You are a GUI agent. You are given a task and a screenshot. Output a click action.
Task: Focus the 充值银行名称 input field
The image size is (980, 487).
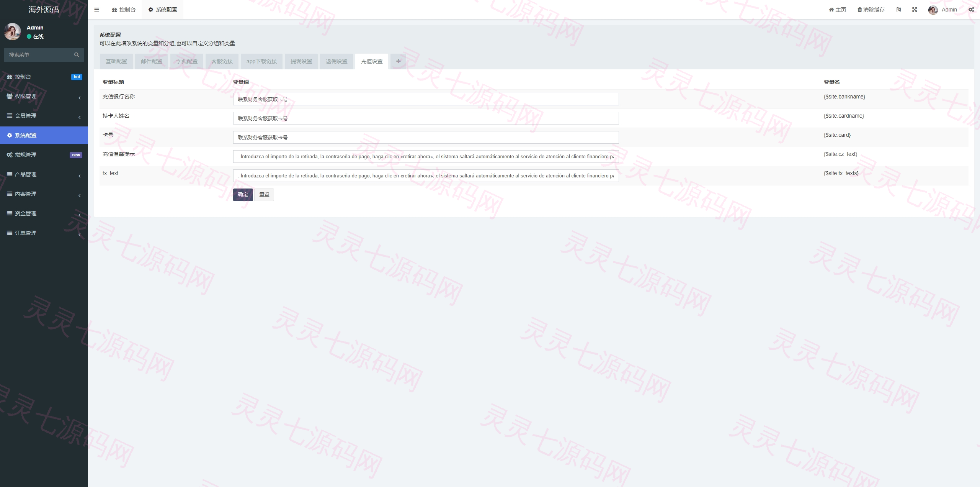(426, 99)
